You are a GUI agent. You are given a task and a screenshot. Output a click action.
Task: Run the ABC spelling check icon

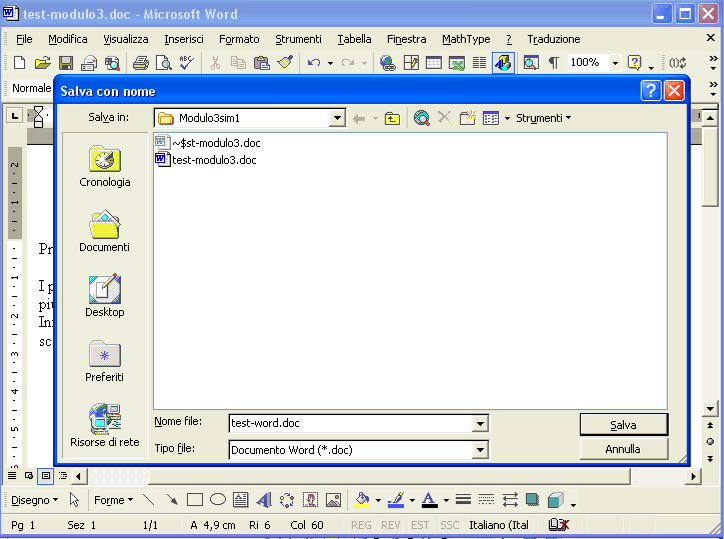click(x=187, y=62)
